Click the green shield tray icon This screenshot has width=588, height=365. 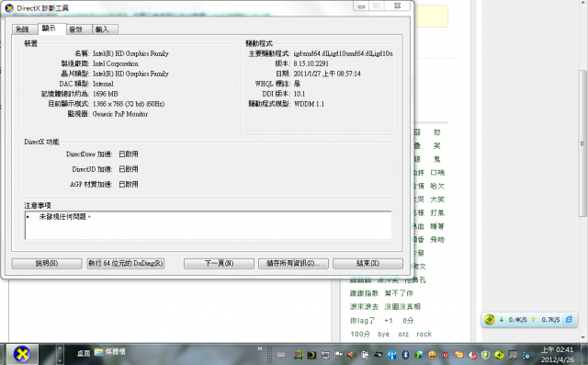coord(486,355)
